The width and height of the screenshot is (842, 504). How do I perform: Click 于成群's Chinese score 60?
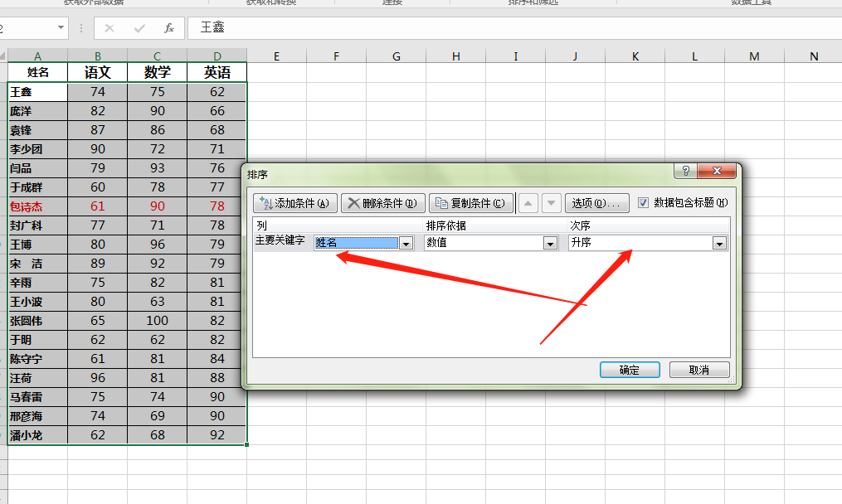tap(98, 187)
